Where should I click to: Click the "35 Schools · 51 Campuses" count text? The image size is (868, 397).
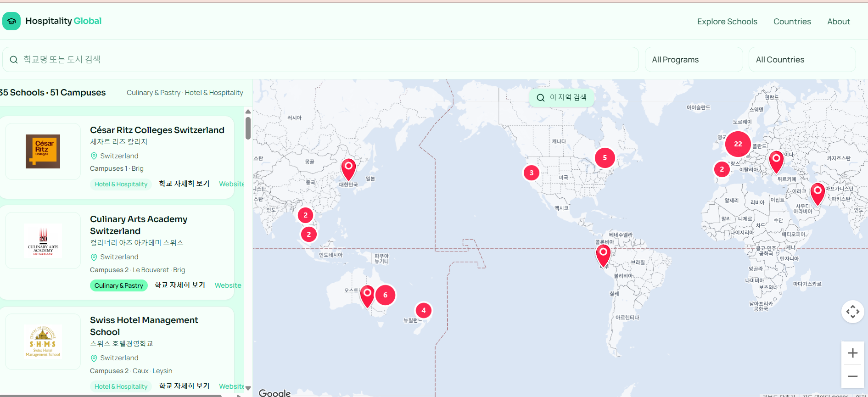tap(53, 92)
